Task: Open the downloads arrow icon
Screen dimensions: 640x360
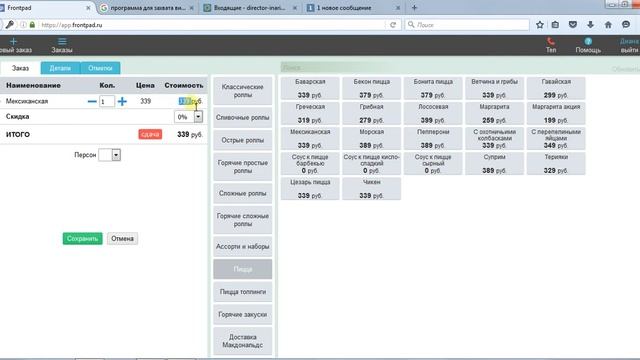Action: tap(590, 25)
